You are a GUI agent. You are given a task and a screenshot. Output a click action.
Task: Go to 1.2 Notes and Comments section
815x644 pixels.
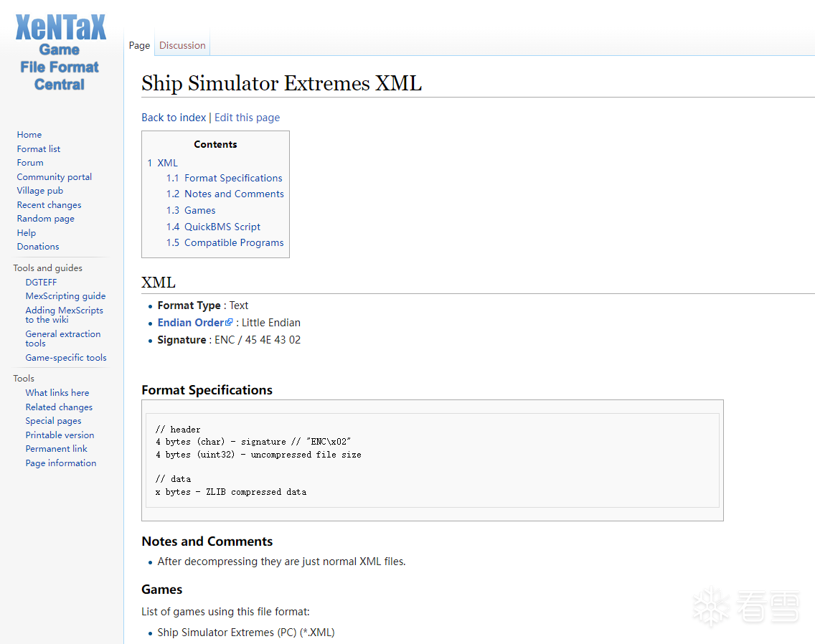tap(225, 194)
